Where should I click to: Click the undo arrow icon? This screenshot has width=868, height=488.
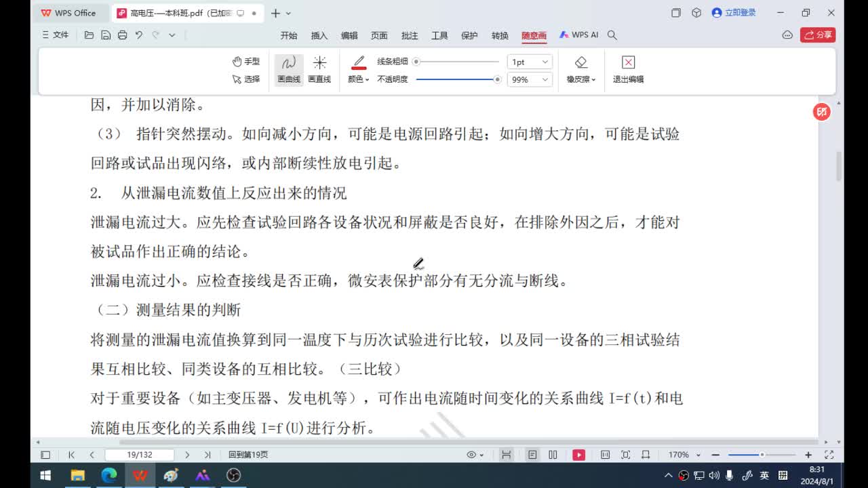(139, 35)
